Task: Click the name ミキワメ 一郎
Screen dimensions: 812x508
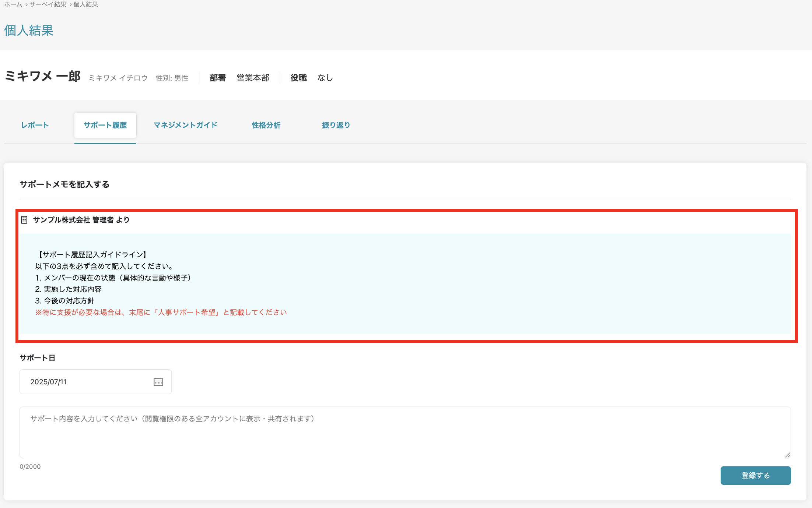Action: coord(42,77)
